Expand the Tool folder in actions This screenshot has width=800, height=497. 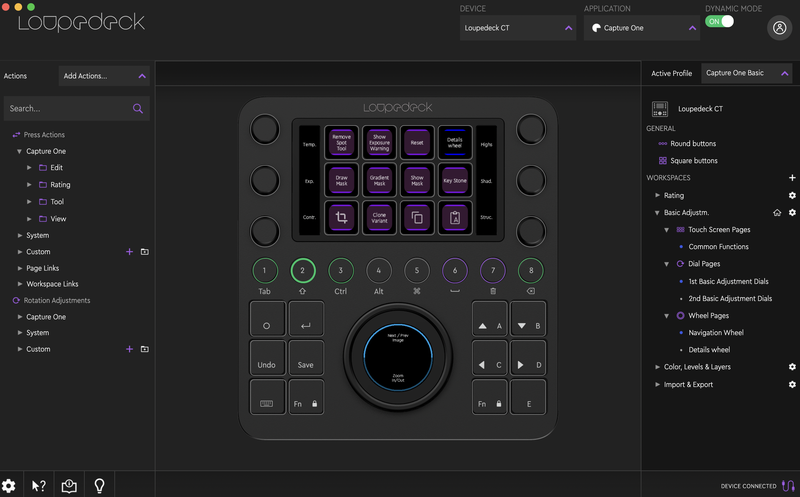[x=29, y=202]
